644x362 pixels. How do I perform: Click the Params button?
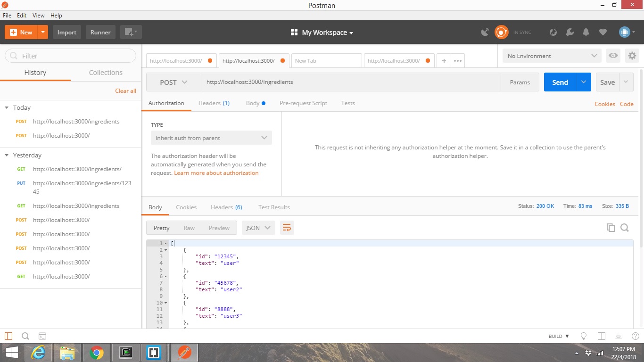520,82
